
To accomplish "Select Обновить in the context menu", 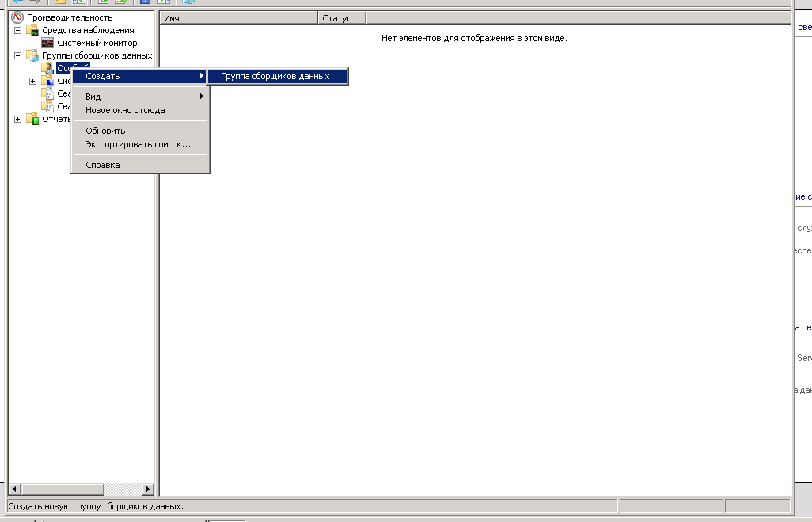I will coord(105,131).
